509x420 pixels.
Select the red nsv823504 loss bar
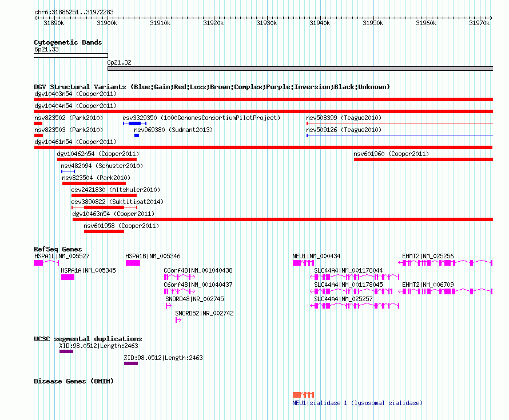[x=94, y=183]
